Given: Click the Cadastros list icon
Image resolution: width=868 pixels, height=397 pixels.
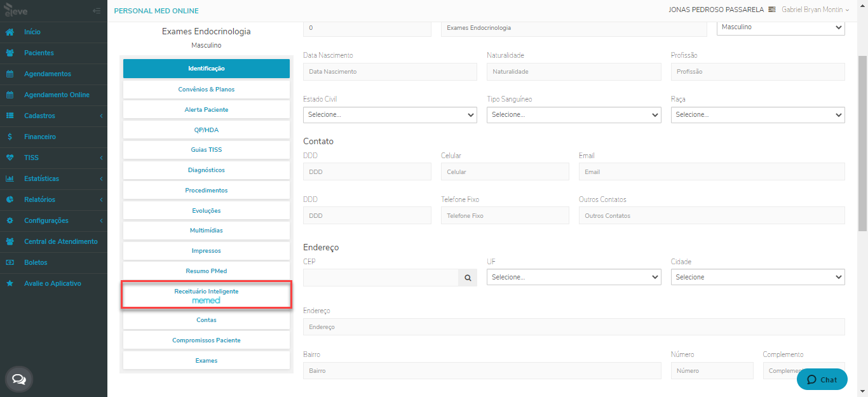Looking at the screenshot, I should point(10,116).
